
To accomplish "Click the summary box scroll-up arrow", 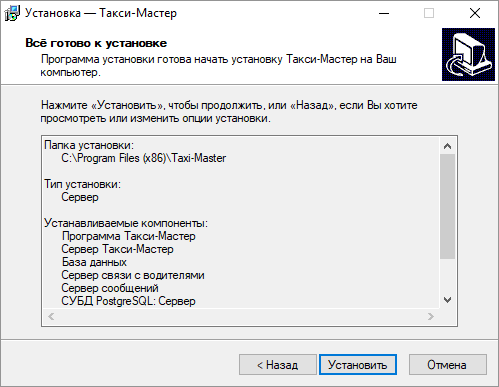I will click(448, 146).
